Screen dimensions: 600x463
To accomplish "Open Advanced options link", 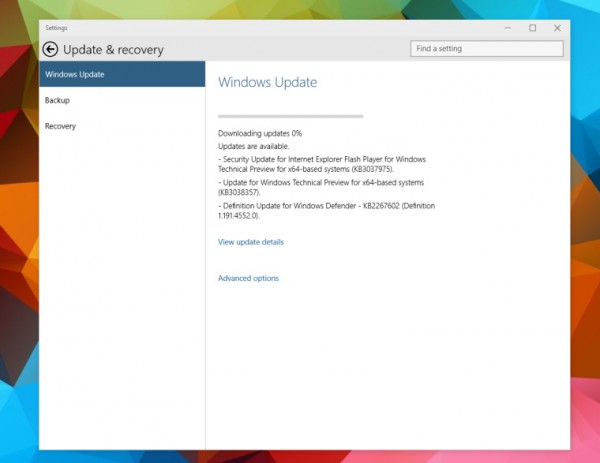I will (x=248, y=278).
